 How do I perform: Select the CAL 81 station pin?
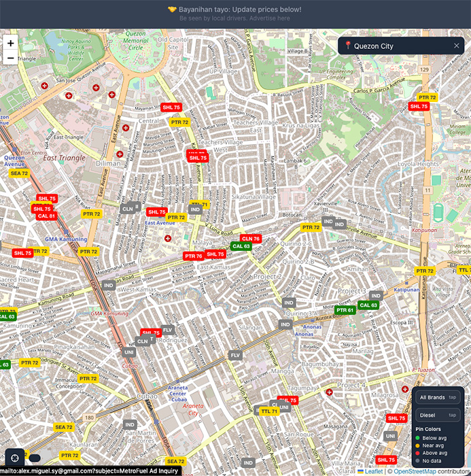46,216
